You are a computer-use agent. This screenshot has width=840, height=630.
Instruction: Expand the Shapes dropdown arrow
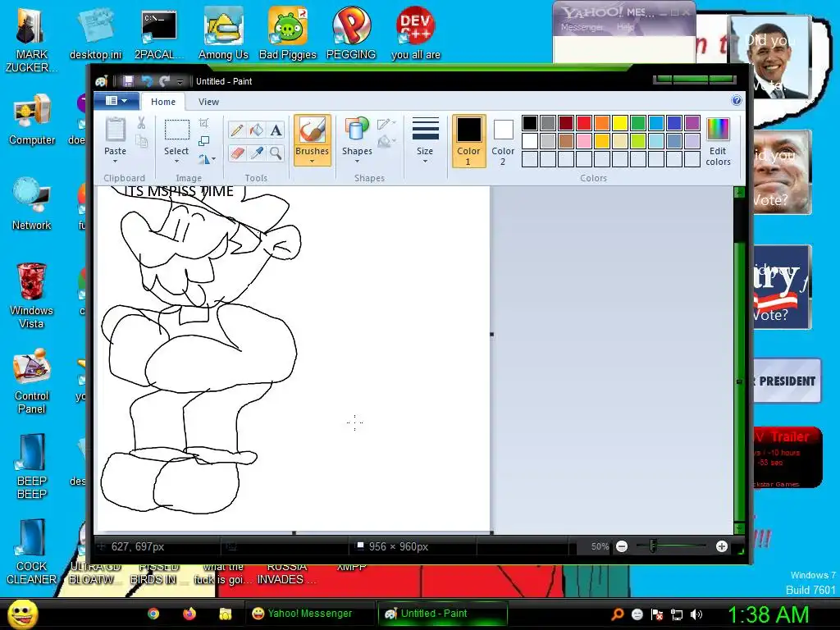coord(357,161)
